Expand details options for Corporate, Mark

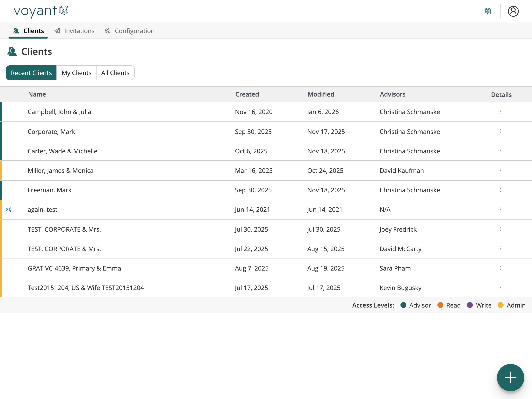[x=500, y=131]
